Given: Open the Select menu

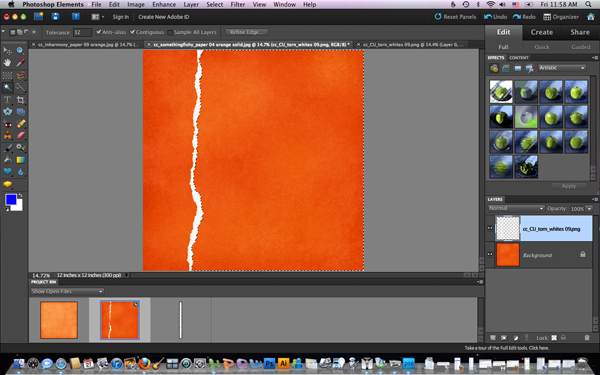Looking at the screenshot, I should point(215,5).
